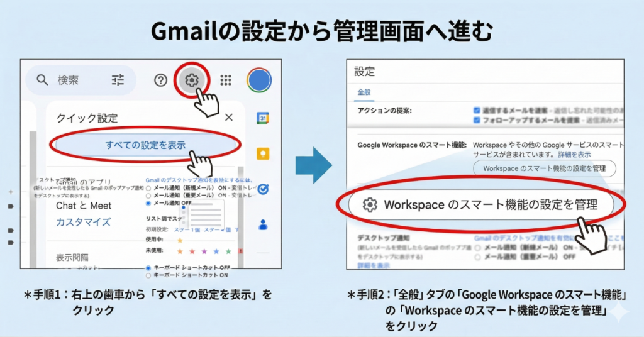Select メール通知（重要メール）ON radio in left screenshot

148,196
